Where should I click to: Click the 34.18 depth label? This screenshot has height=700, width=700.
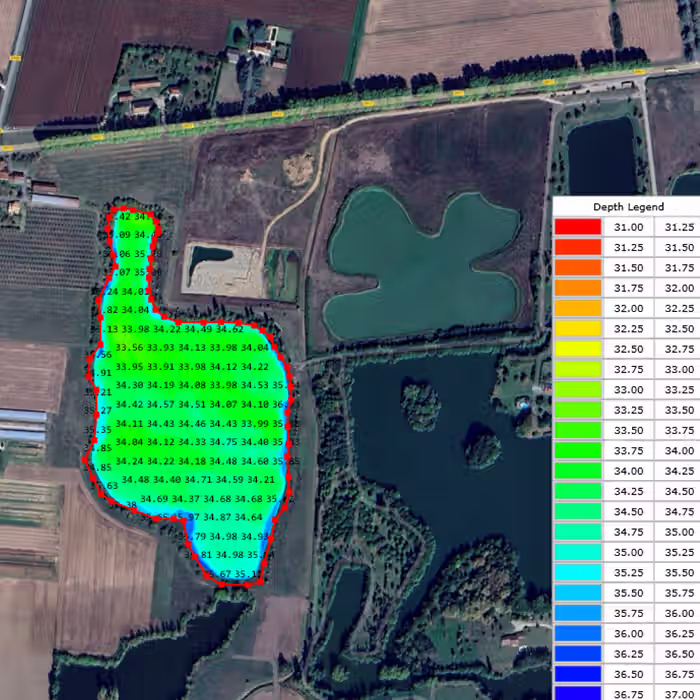click(x=192, y=461)
